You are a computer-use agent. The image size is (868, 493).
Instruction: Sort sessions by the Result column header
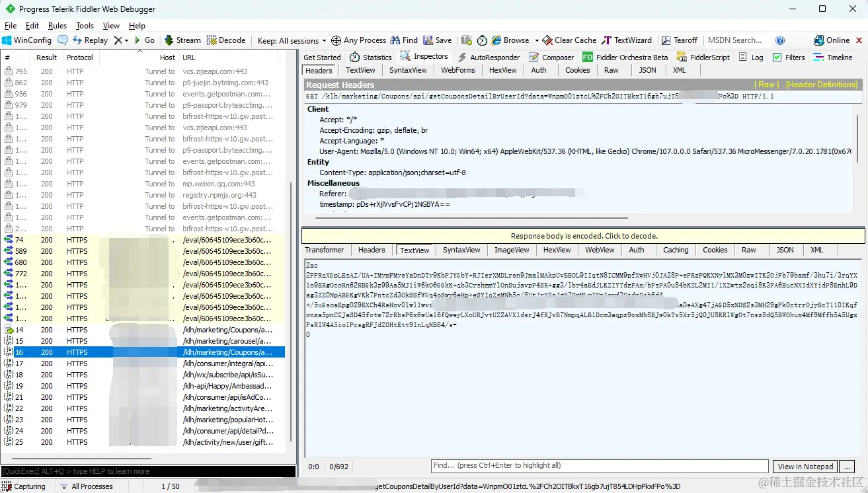[x=46, y=57]
